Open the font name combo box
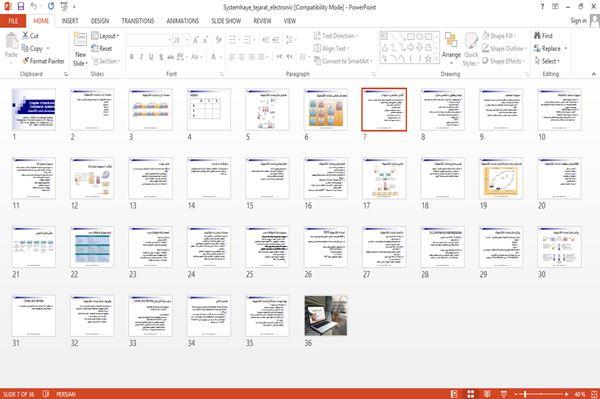Screen dimensions: 600x399 (x=150, y=40)
